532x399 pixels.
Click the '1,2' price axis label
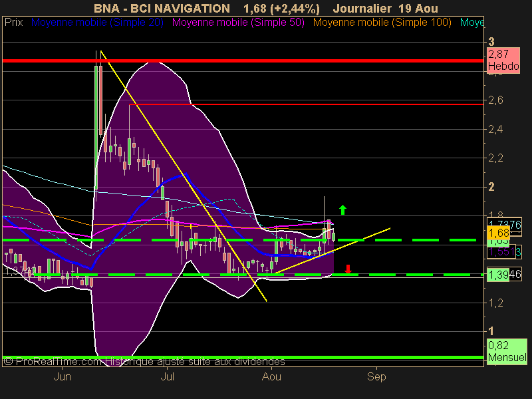[x=495, y=303]
